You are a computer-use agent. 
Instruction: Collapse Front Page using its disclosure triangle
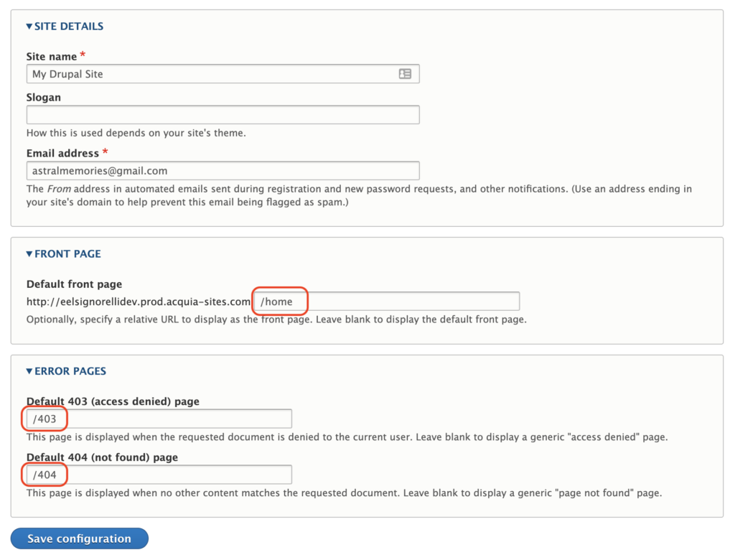tap(29, 253)
